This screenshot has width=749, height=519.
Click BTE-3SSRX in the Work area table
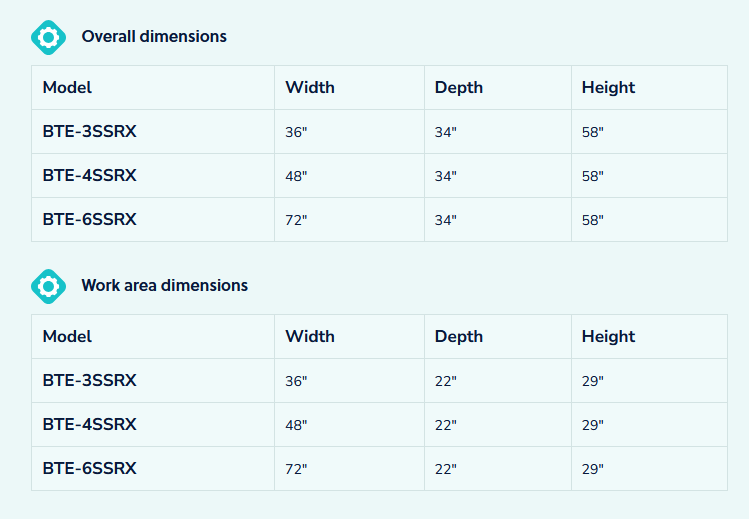tap(89, 381)
